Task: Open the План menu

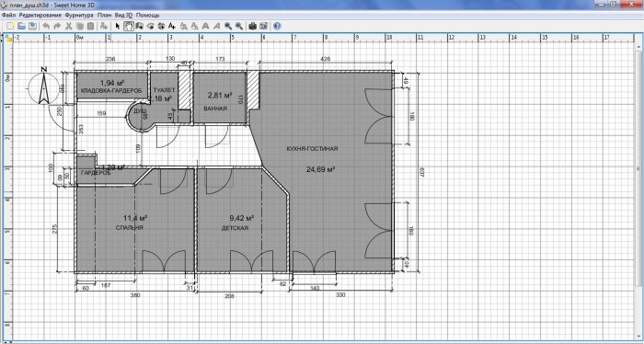Action: pyautogui.click(x=104, y=16)
